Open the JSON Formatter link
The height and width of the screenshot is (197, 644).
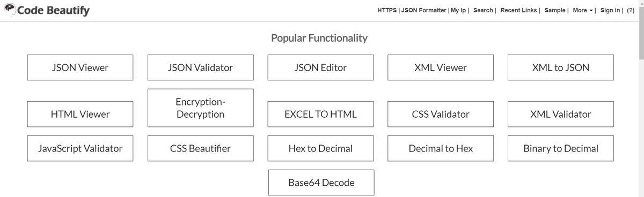[423, 10]
